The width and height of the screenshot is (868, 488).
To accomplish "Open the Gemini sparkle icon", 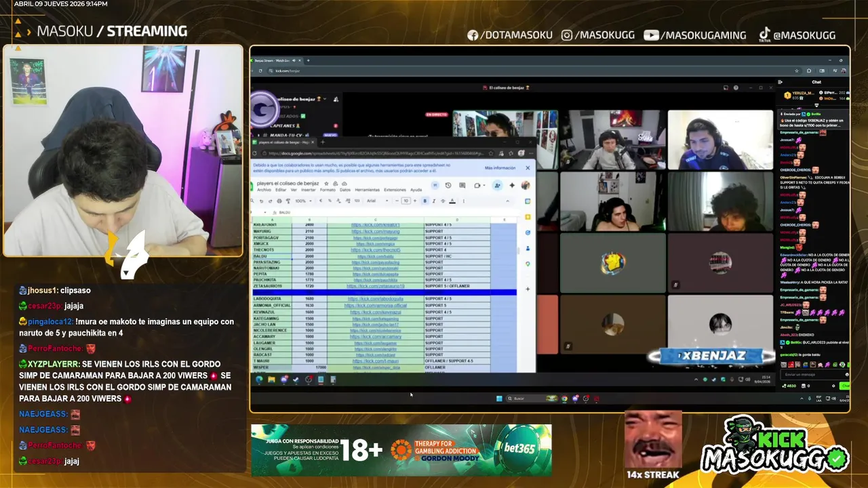I will [x=512, y=185].
